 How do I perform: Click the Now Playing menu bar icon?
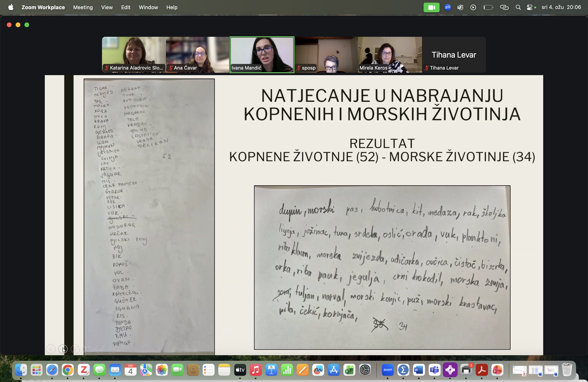pyautogui.click(x=473, y=8)
